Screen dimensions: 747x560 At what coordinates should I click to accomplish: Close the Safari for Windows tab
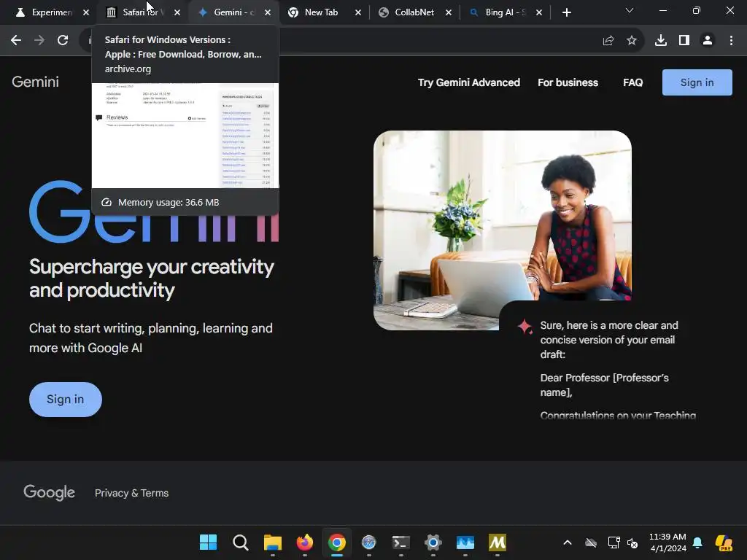pos(177,12)
